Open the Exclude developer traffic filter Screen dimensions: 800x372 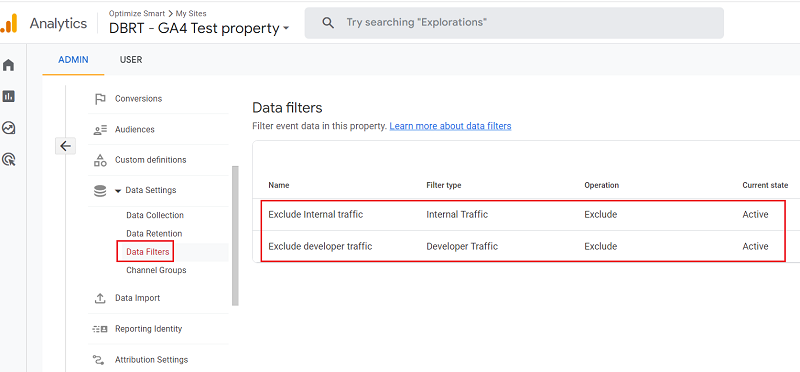[x=320, y=246]
